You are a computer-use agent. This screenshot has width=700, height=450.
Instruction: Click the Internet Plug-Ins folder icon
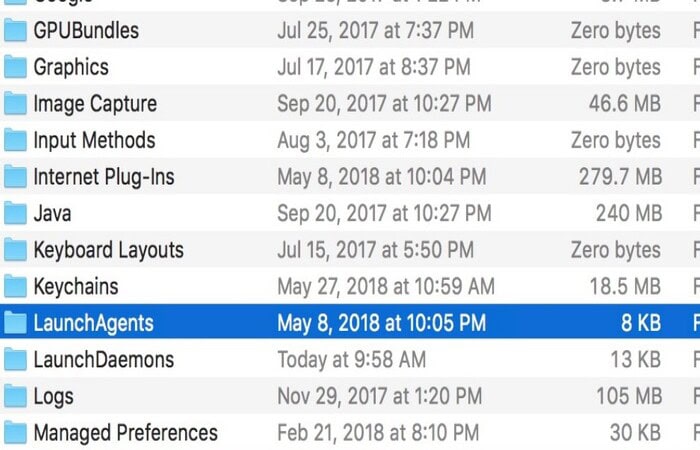click(15, 177)
